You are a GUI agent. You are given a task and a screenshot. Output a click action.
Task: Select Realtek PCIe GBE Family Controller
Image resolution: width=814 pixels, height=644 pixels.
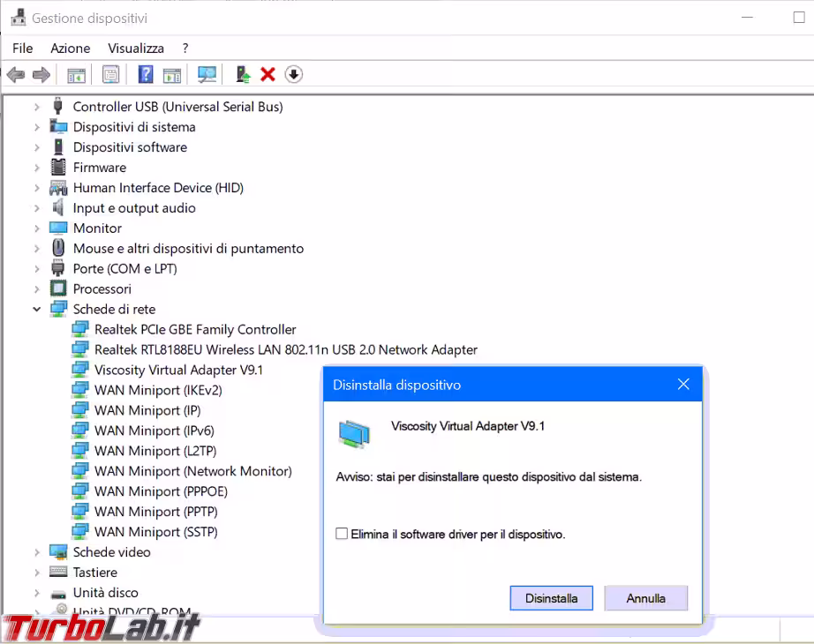tap(195, 330)
